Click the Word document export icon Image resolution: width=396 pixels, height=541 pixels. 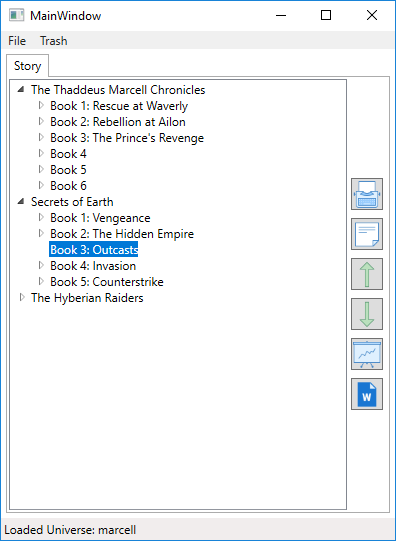coord(367,394)
